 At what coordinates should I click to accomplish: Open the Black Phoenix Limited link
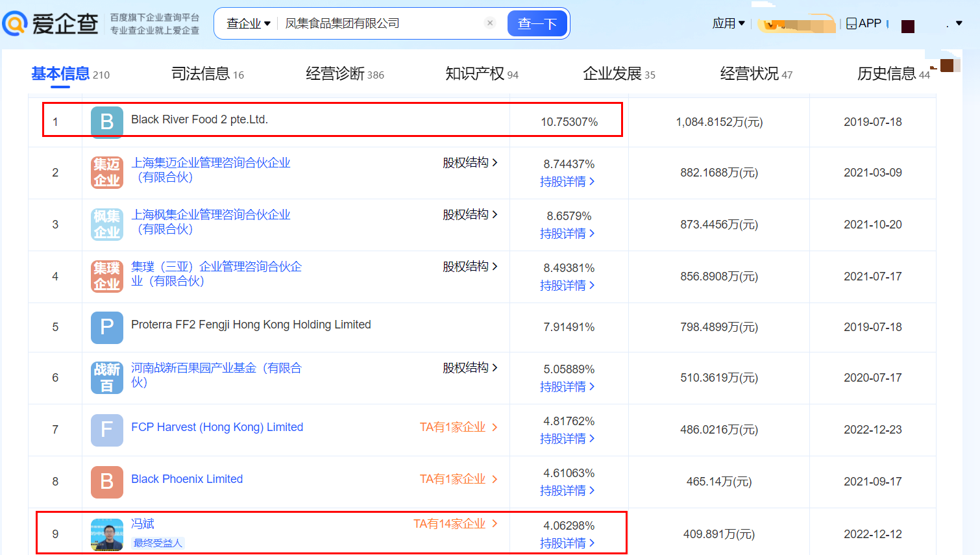[x=187, y=479]
